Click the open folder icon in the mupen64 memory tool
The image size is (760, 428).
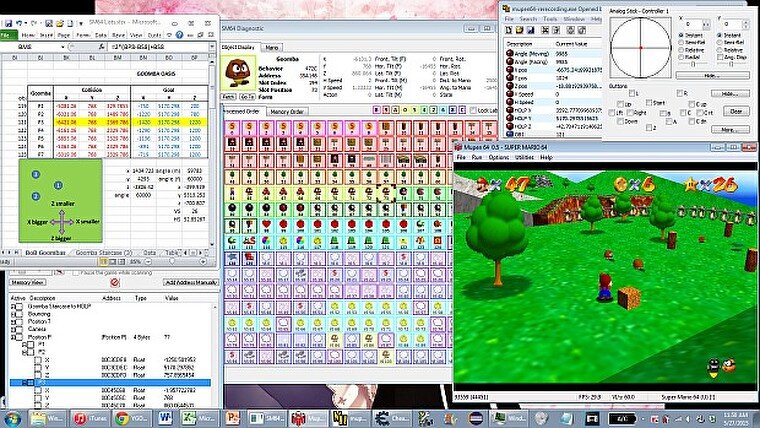click(x=519, y=30)
